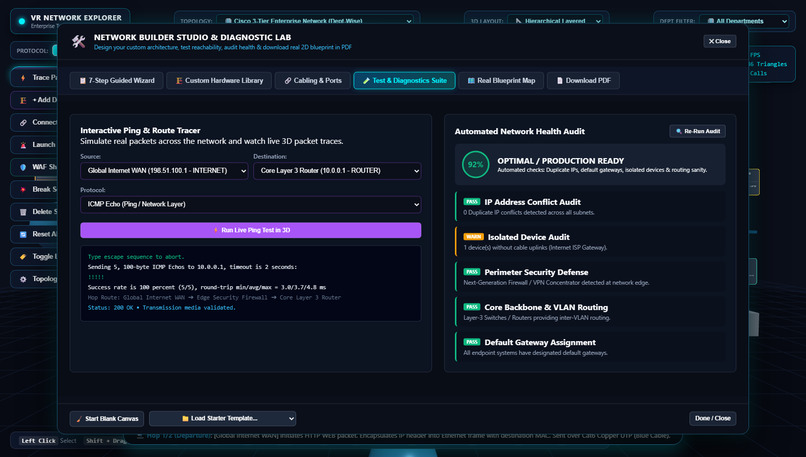
Task: Click magnifier icon in Re-Run Audit
Action: [679, 131]
